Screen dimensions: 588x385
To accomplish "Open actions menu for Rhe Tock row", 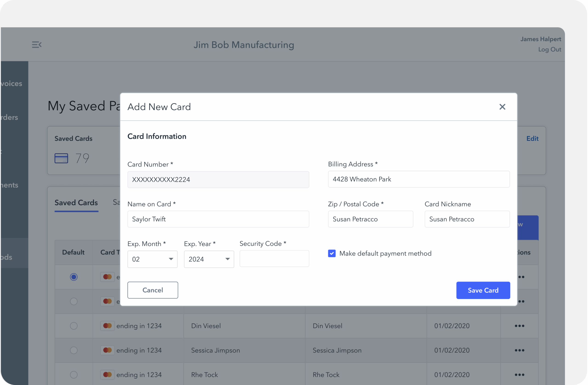I will tap(520, 375).
